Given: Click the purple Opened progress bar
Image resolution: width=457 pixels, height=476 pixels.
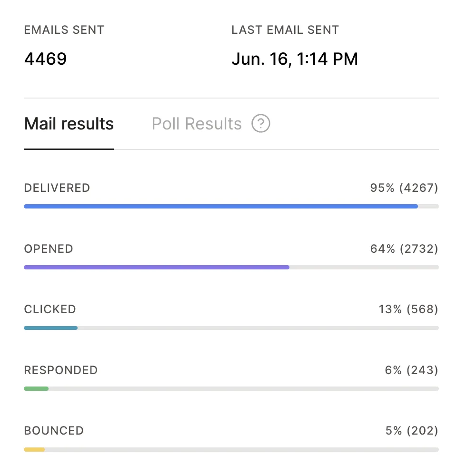Looking at the screenshot, I should click(x=231, y=267).
